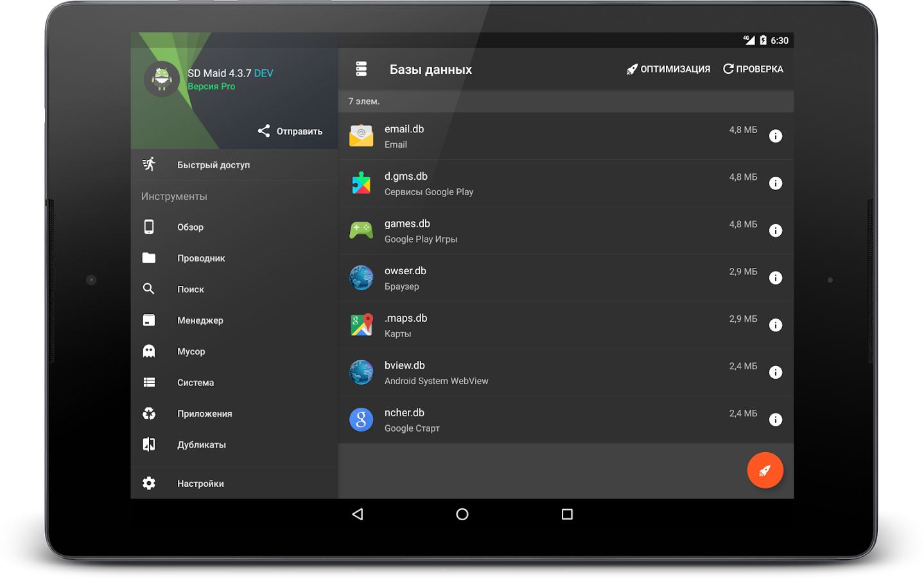Show info for owser.db

pyautogui.click(x=776, y=278)
